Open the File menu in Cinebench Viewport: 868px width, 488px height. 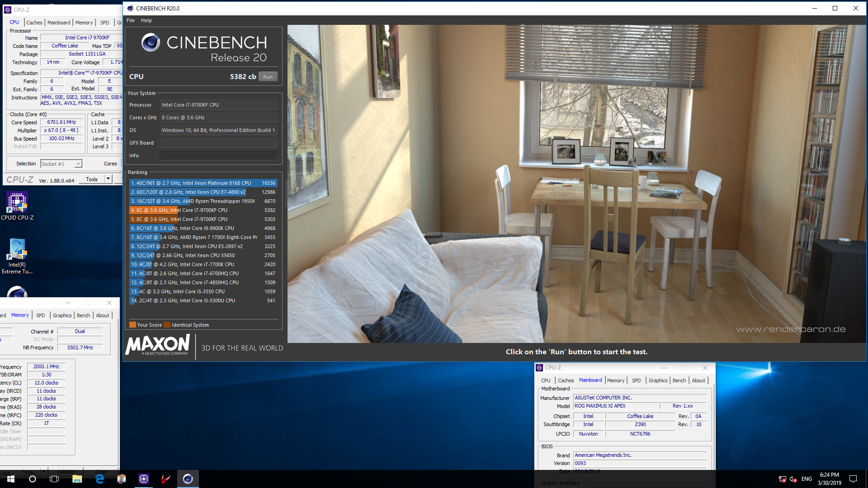click(x=131, y=20)
